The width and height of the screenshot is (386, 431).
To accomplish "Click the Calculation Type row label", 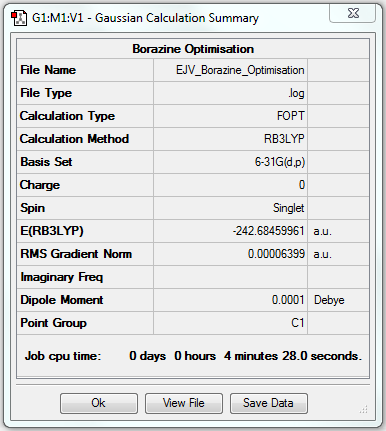I will (x=67, y=116).
